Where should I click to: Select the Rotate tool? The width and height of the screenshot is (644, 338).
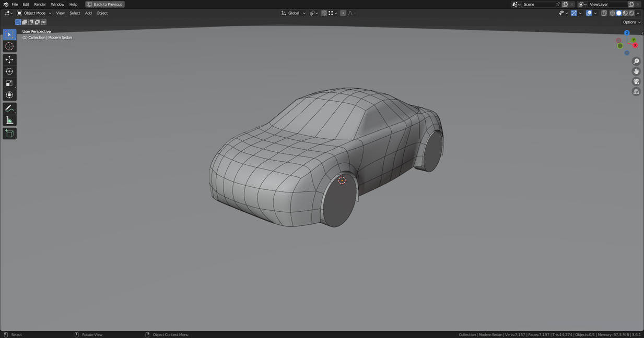(x=9, y=71)
